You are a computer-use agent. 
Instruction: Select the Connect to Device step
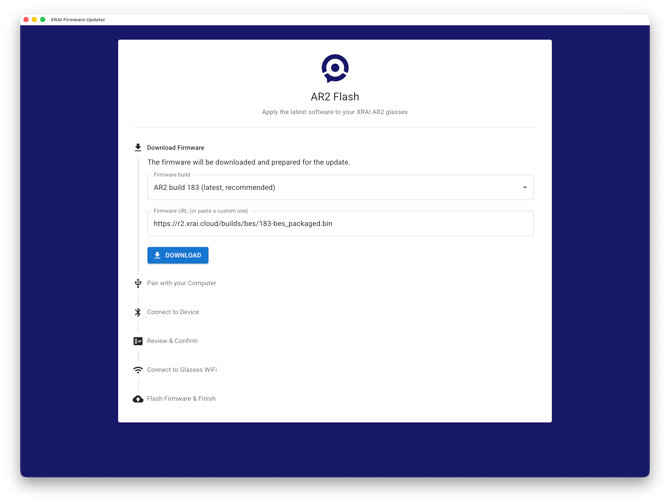tap(173, 312)
